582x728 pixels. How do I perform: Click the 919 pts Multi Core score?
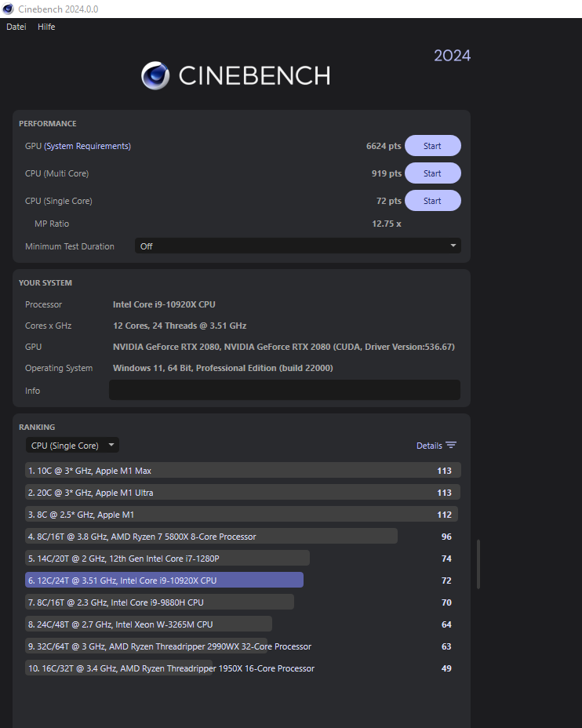click(387, 173)
